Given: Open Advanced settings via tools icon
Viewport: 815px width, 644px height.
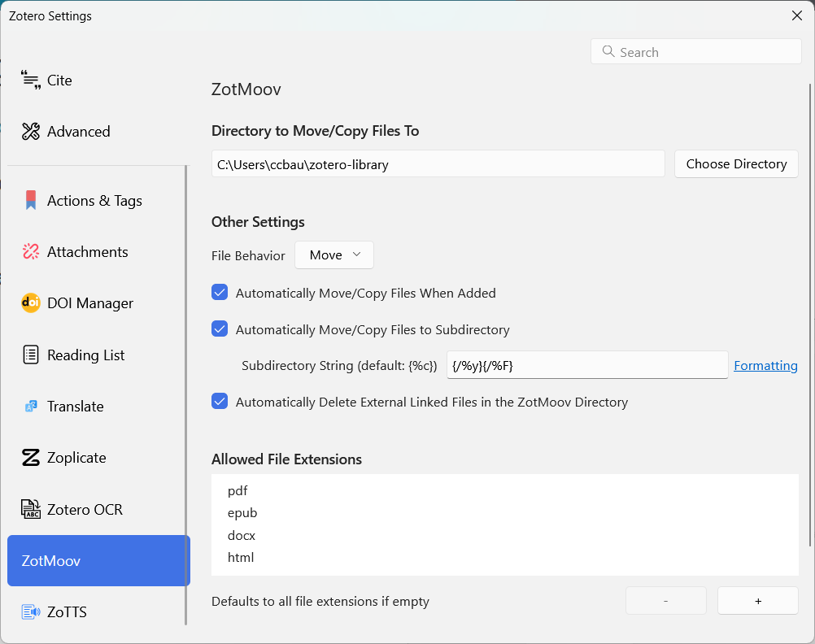Looking at the screenshot, I should pos(31,132).
